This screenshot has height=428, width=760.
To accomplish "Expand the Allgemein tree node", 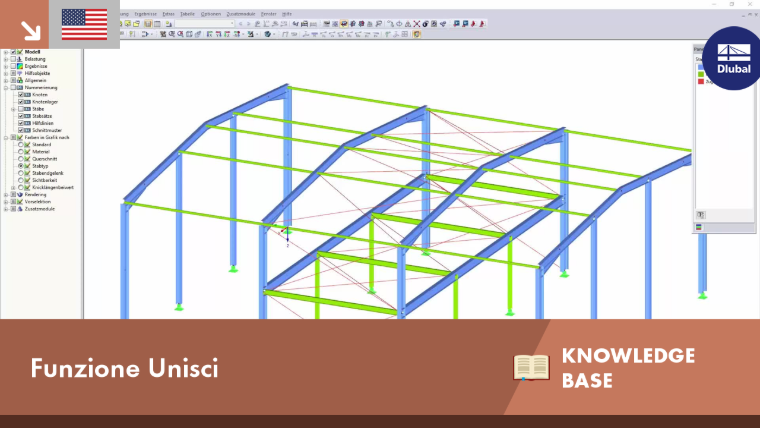I will [x=6, y=80].
